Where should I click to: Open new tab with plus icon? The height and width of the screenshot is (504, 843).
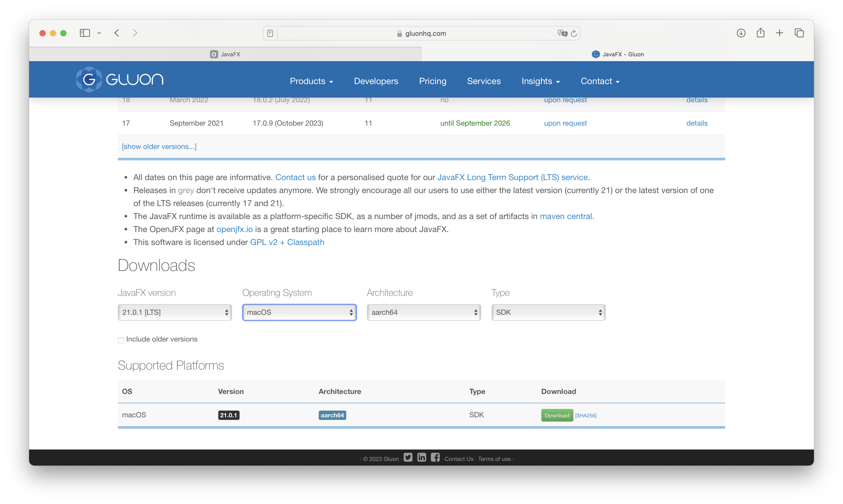point(779,33)
